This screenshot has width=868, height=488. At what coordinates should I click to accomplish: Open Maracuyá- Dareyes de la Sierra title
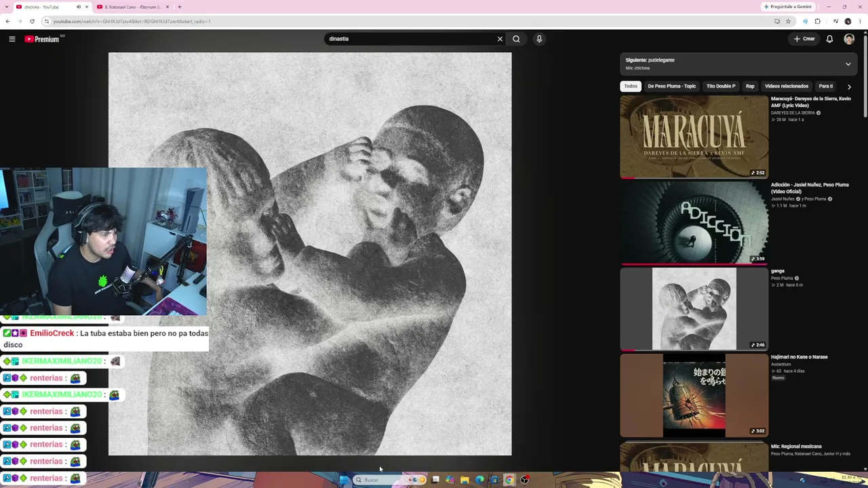click(810, 102)
